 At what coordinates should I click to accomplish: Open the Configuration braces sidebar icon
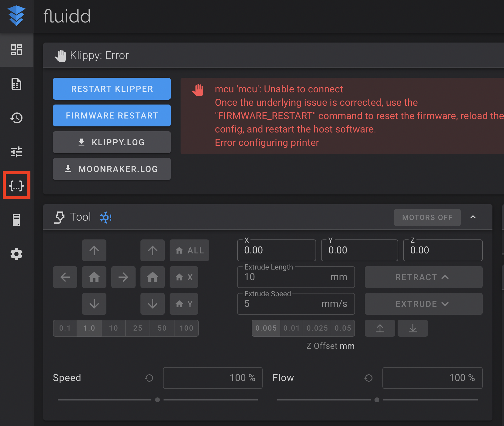pyautogui.click(x=16, y=185)
